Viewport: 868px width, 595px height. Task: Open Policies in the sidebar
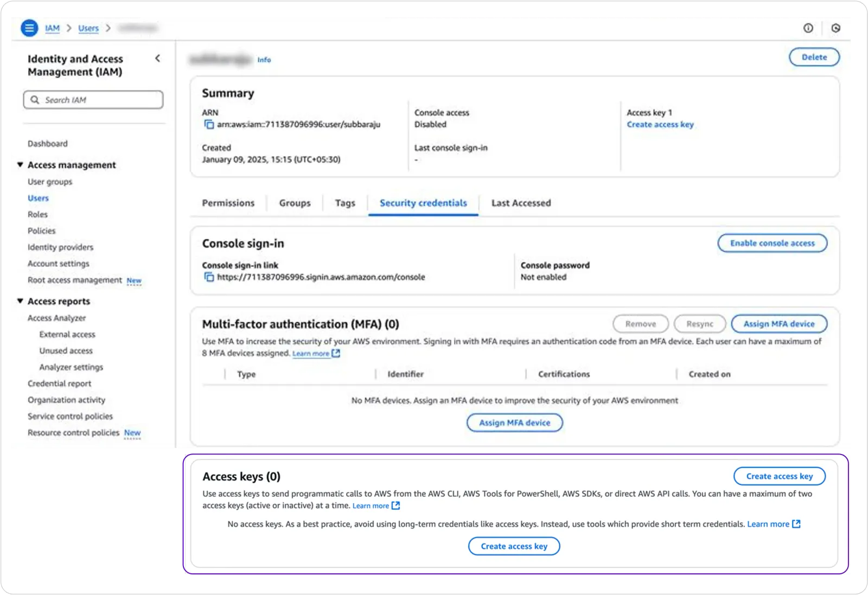[x=42, y=231]
